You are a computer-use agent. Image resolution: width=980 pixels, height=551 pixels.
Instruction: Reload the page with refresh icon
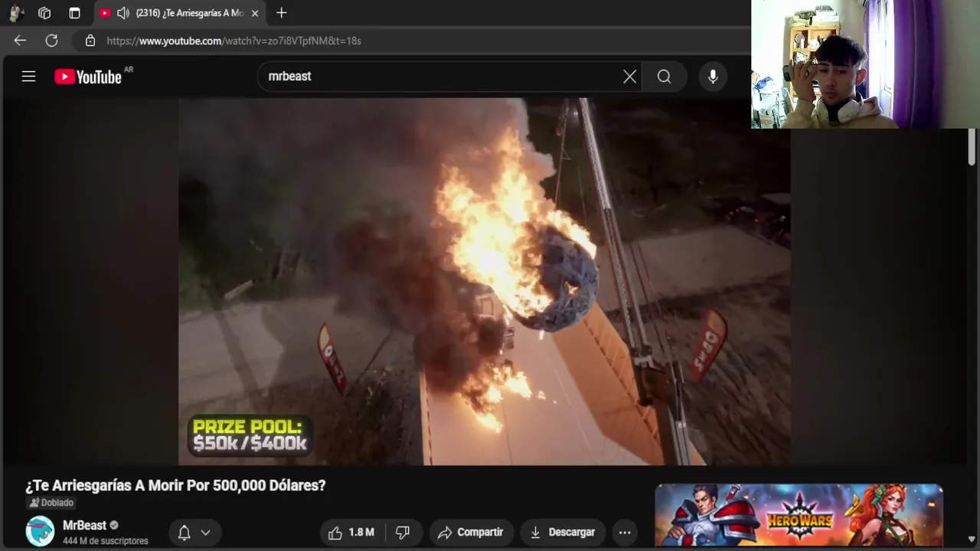(x=51, y=41)
